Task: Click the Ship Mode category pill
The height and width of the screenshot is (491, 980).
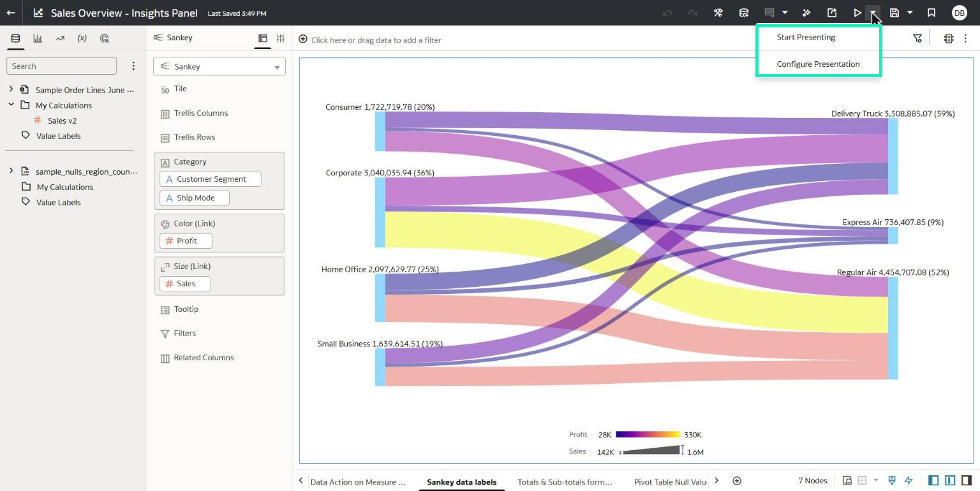Action: coord(195,198)
